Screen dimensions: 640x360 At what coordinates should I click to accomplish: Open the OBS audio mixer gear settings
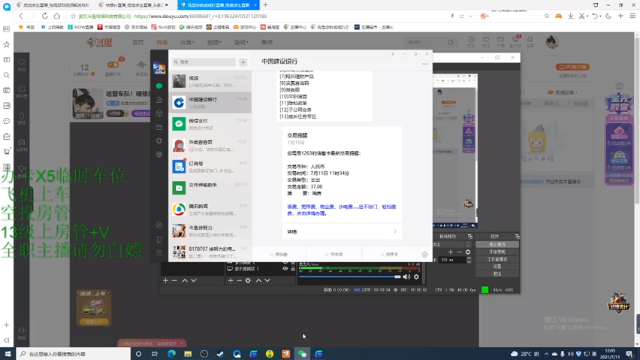[x=416, y=277]
